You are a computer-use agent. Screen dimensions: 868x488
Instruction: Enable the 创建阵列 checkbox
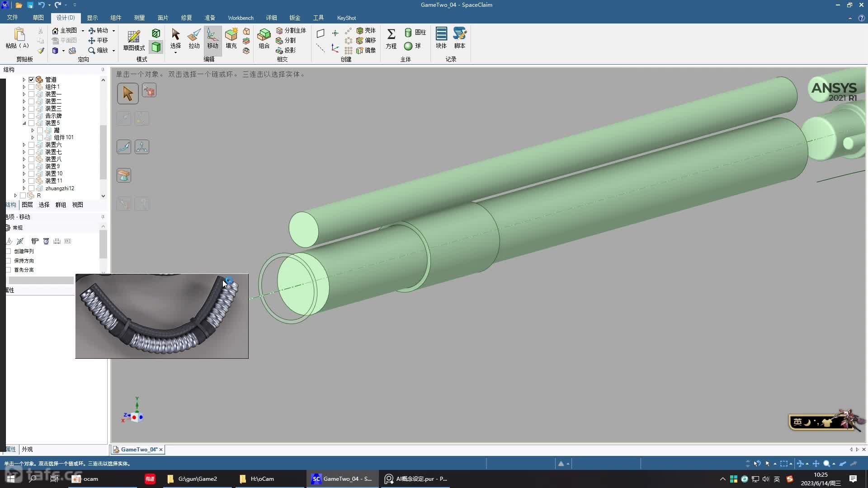tap(8, 251)
